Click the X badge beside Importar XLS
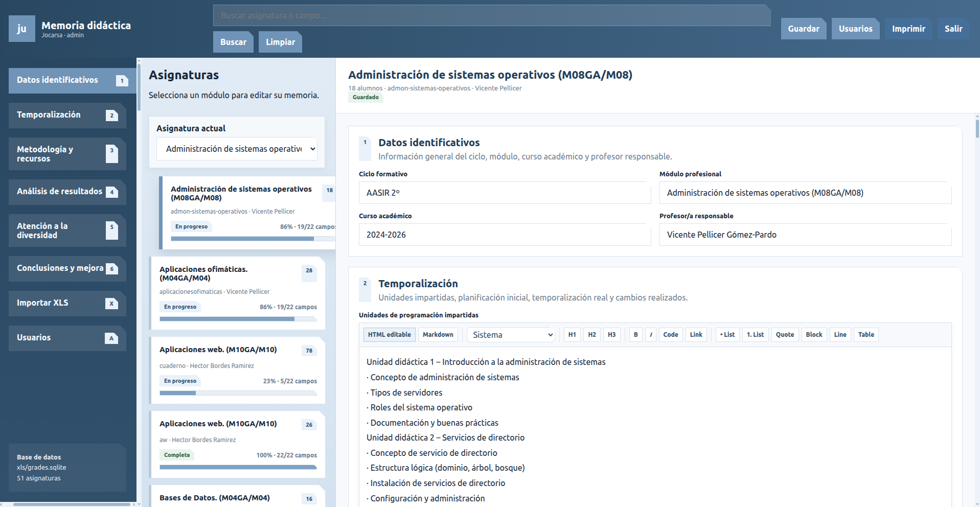 click(x=112, y=304)
